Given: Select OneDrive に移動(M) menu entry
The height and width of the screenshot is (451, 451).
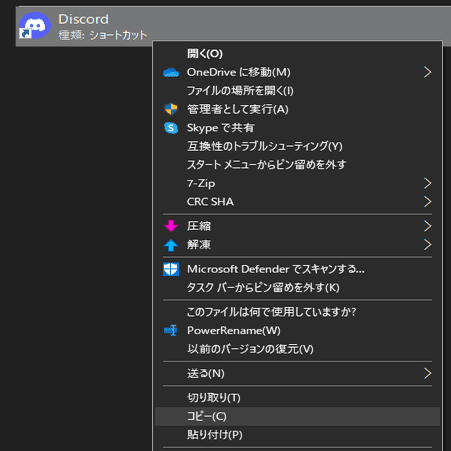Looking at the screenshot, I should coord(297,72).
